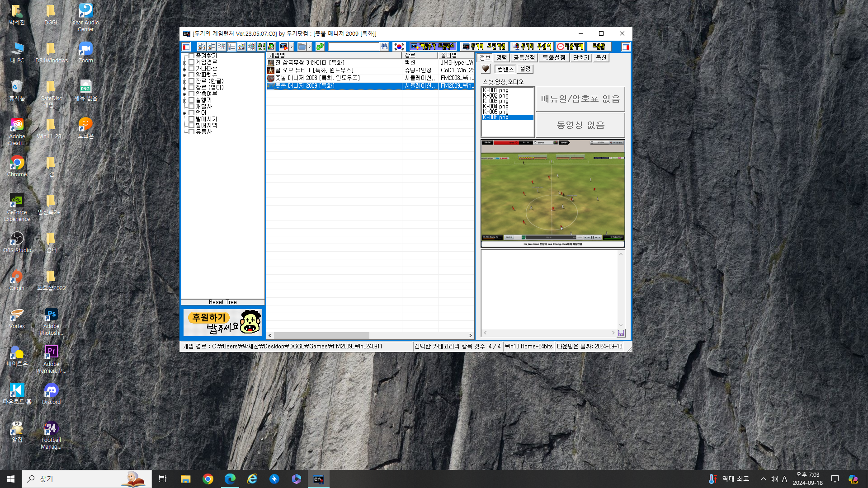Click the heart favorite icon
Screen dimensions: 868x488
click(486, 69)
